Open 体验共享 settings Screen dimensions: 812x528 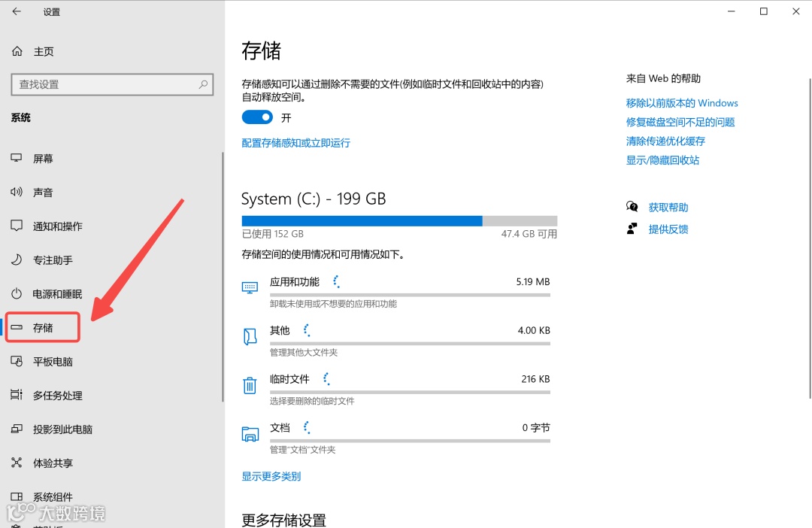point(53,463)
